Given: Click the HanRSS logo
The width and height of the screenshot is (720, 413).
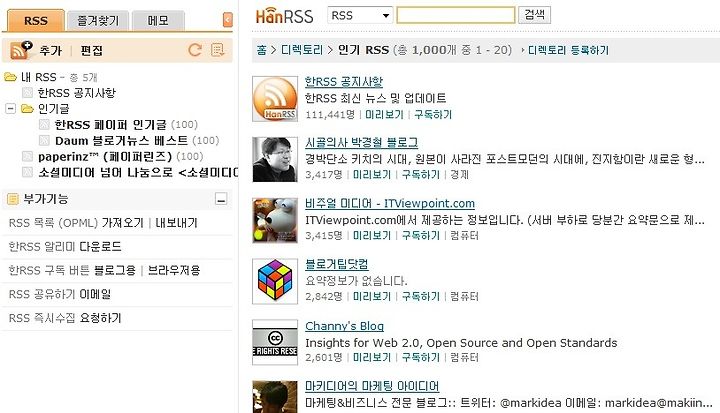Looking at the screenshot, I should [x=284, y=17].
